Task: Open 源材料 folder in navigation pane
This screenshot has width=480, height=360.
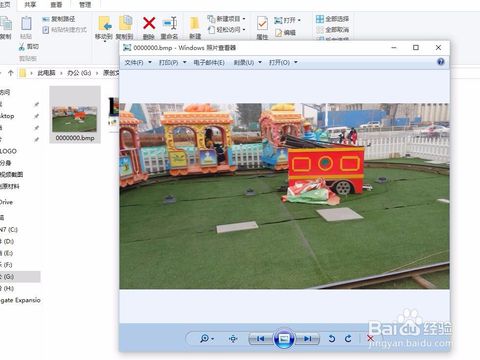Action: point(10,186)
